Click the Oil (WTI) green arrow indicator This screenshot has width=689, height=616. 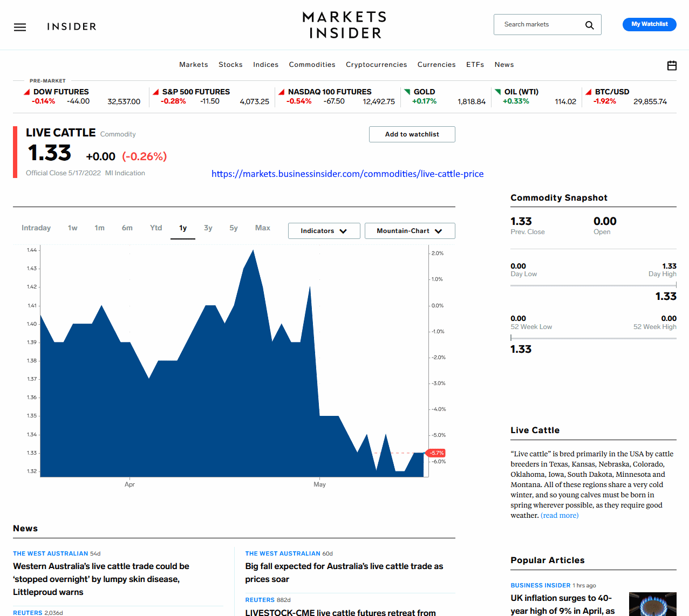498,92
